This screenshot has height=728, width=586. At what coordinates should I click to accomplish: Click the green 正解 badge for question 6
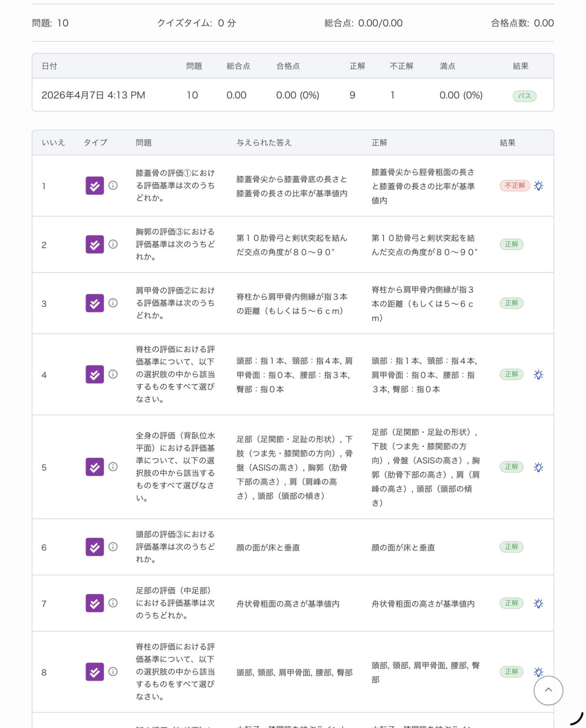[x=511, y=547]
